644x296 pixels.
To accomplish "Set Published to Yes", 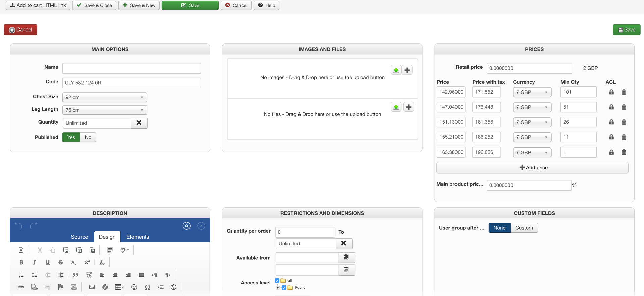I will [71, 137].
